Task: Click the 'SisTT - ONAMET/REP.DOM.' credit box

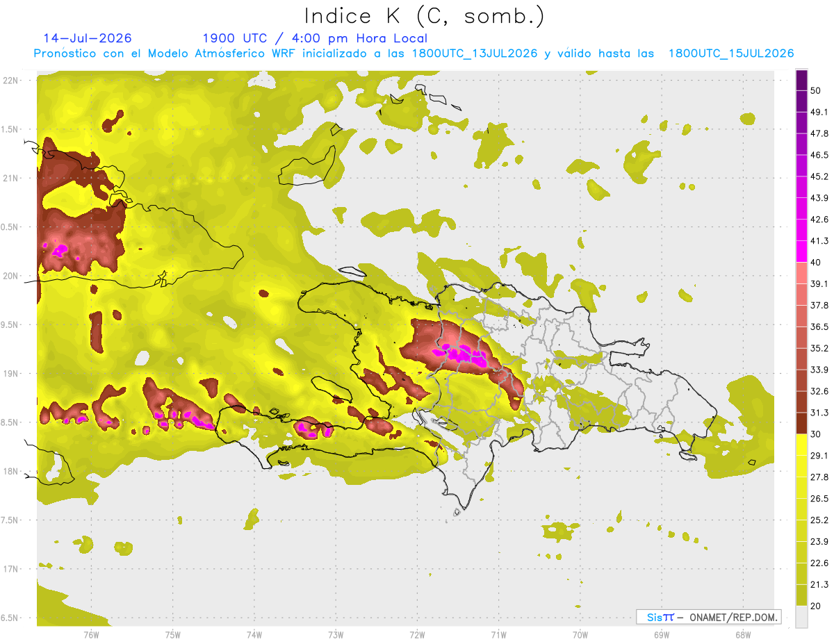Action: click(708, 617)
